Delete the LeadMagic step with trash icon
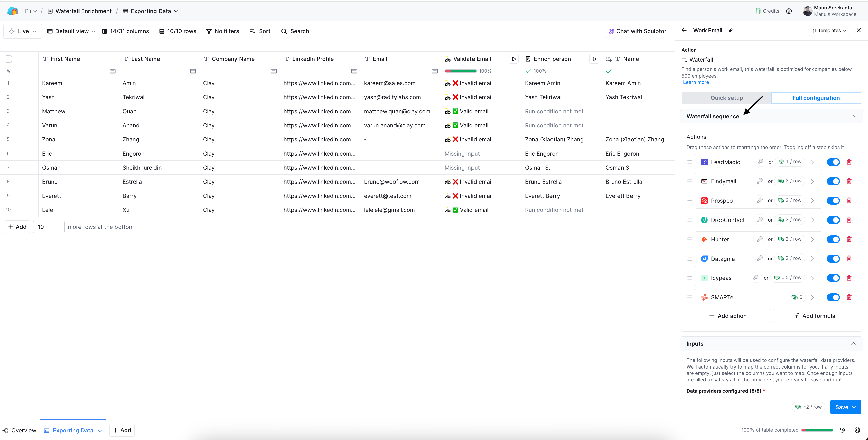 pyautogui.click(x=849, y=162)
